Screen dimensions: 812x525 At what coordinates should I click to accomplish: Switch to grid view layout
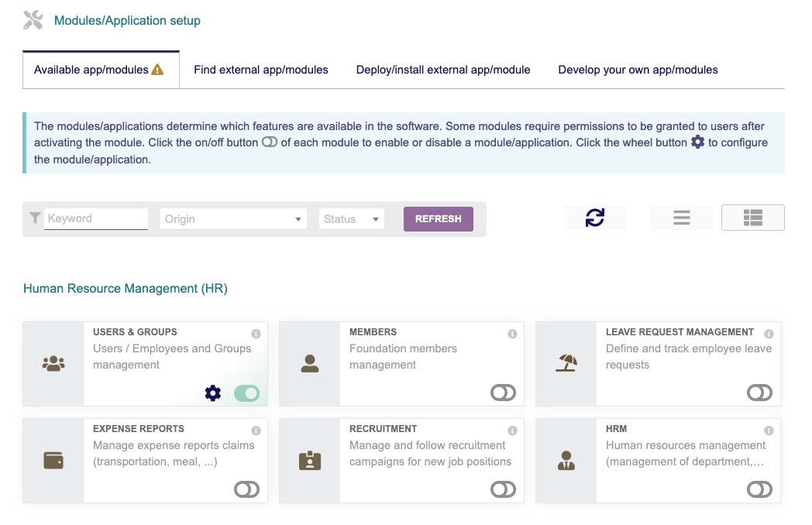[752, 218]
